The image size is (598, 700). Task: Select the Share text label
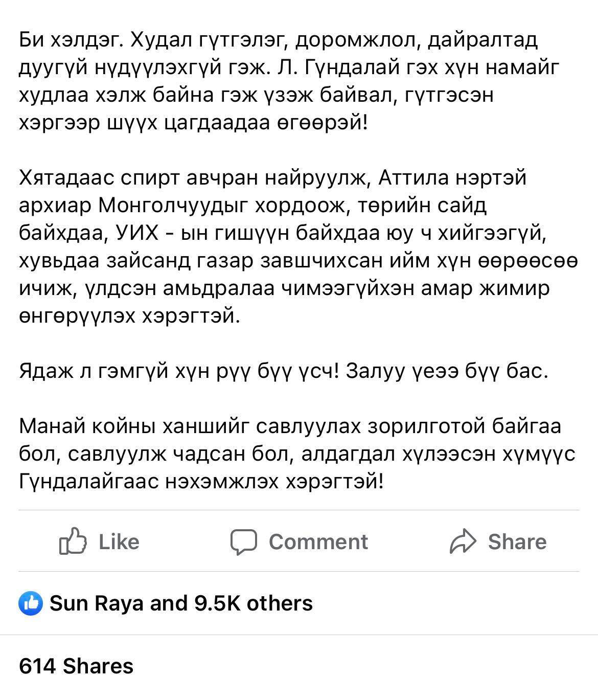point(517,542)
